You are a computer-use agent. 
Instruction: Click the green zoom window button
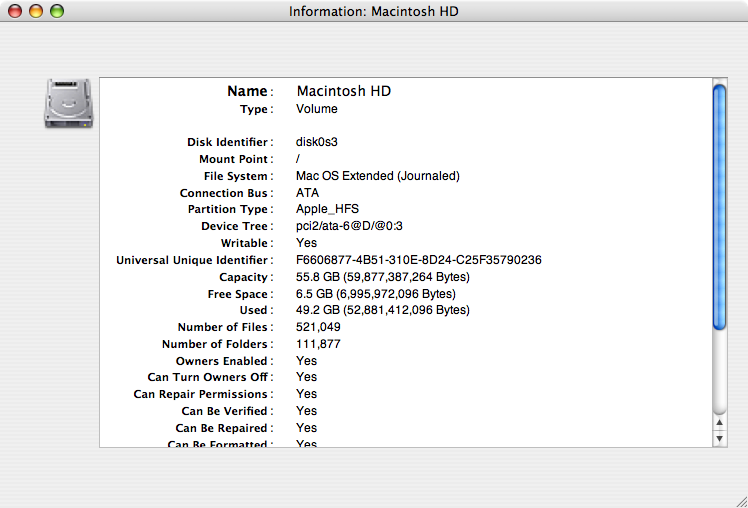click(x=57, y=10)
